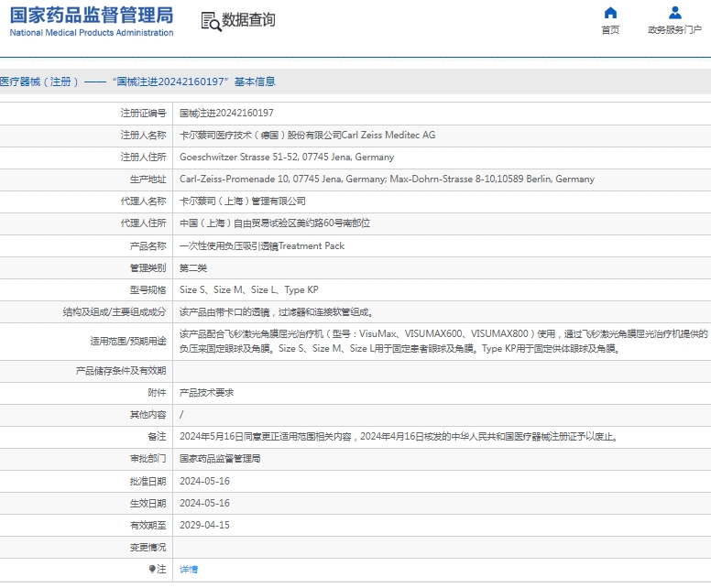
Task: Click the 注册人住所 label
Action: click(x=143, y=157)
